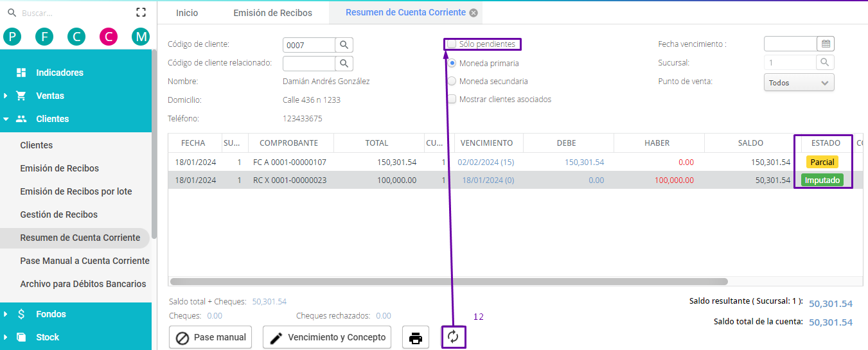Image resolution: width=868 pixels, height=350 pixels.
Task: Click the Indicadores dashboard icon
Action: [x=21, y=73]
